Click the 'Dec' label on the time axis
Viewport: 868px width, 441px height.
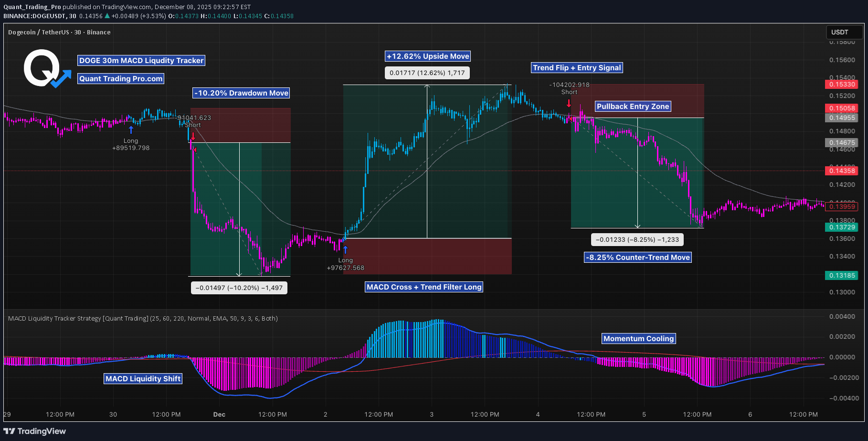(219, 414)
